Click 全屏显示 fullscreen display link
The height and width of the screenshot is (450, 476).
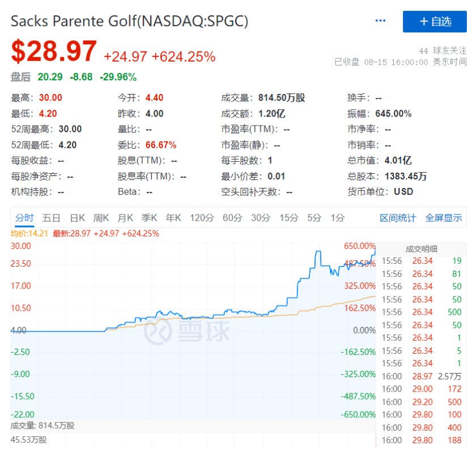(444, 218)
